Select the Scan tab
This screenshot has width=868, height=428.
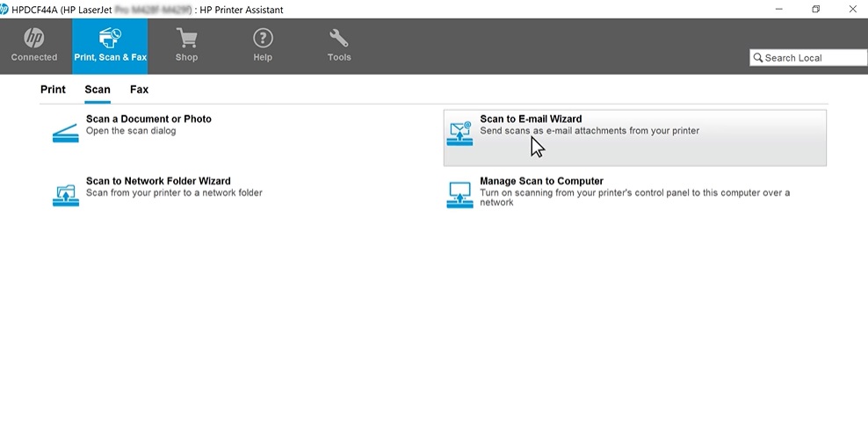98,90
